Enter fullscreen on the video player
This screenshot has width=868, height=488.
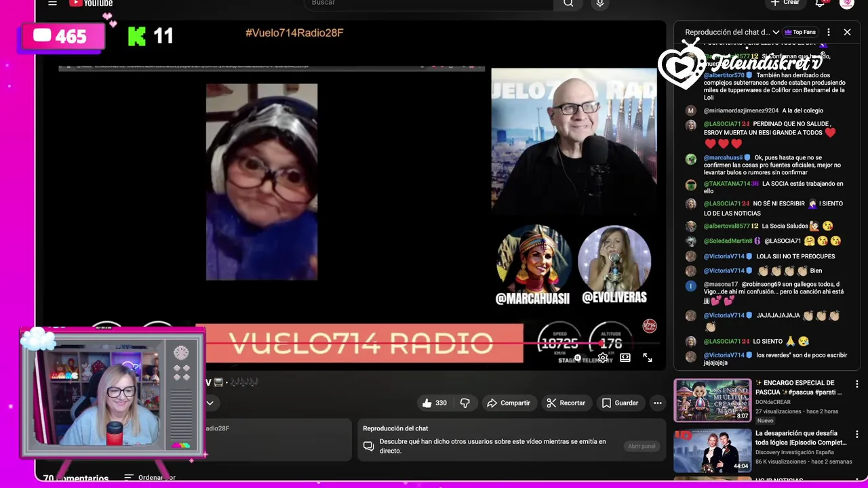tap(648, 358)
